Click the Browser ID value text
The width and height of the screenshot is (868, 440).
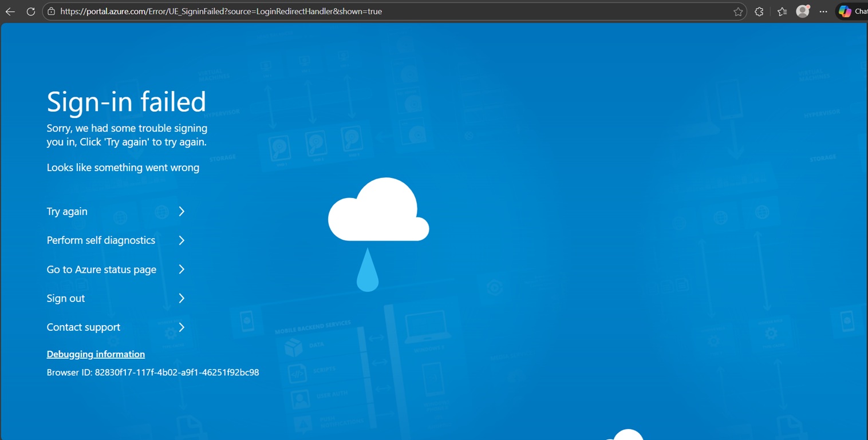(177, 372)
